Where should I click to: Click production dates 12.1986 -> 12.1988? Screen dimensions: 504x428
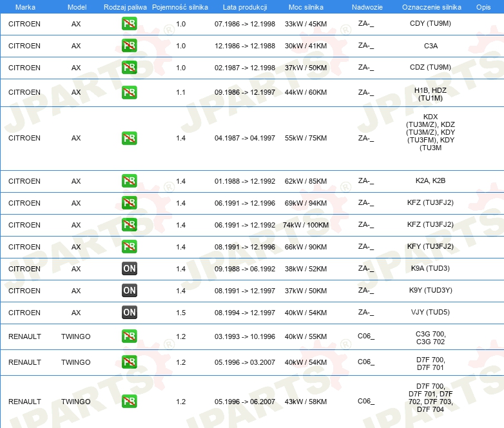coord(245,46)
